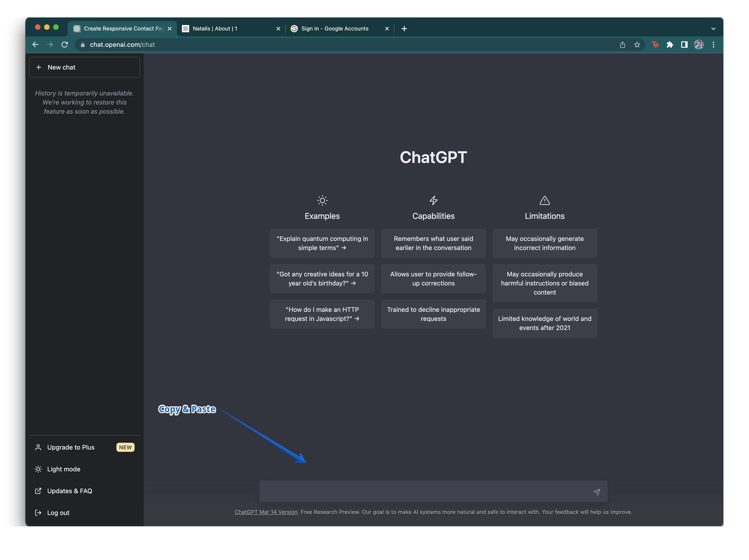The height and width of the screenshot is (560, 749).
Task: Switch to Sign in - Google Accounts tab
Action: 340,29
